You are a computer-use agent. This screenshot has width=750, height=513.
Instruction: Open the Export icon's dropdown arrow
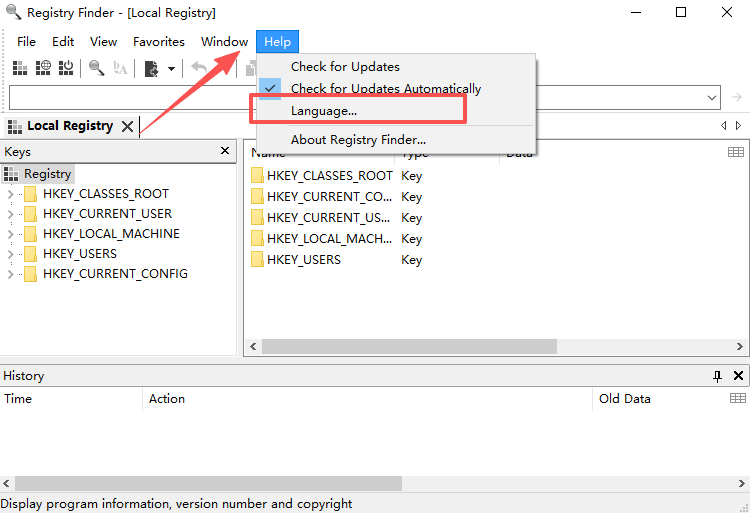[x=171, y=69]
